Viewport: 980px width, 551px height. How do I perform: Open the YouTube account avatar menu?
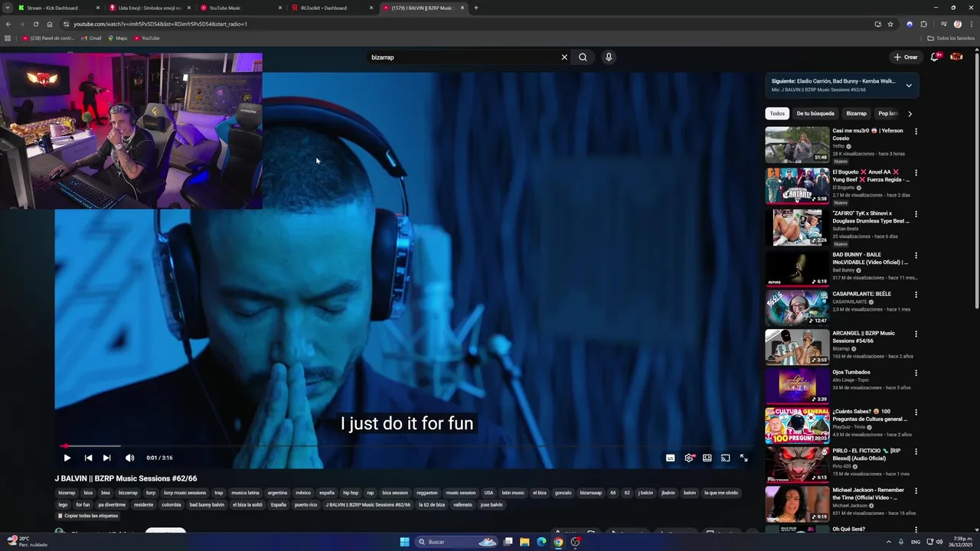(x=956, y=57)
